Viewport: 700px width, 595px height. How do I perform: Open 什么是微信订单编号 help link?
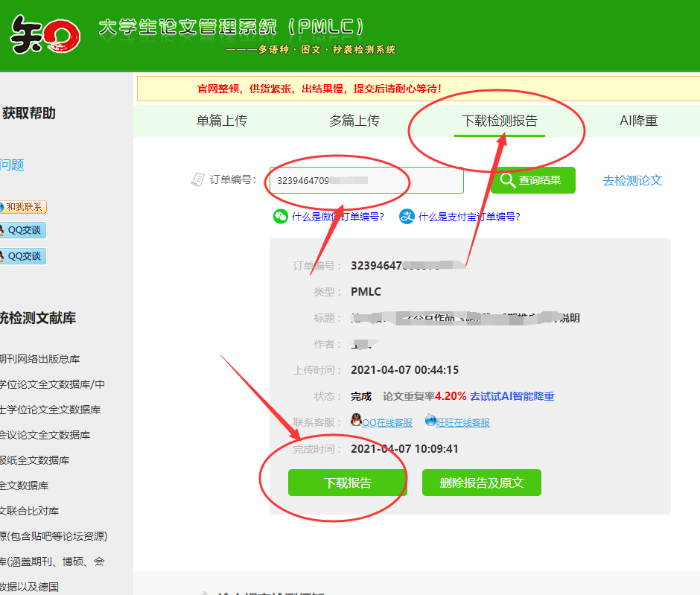tap(337, 217)
